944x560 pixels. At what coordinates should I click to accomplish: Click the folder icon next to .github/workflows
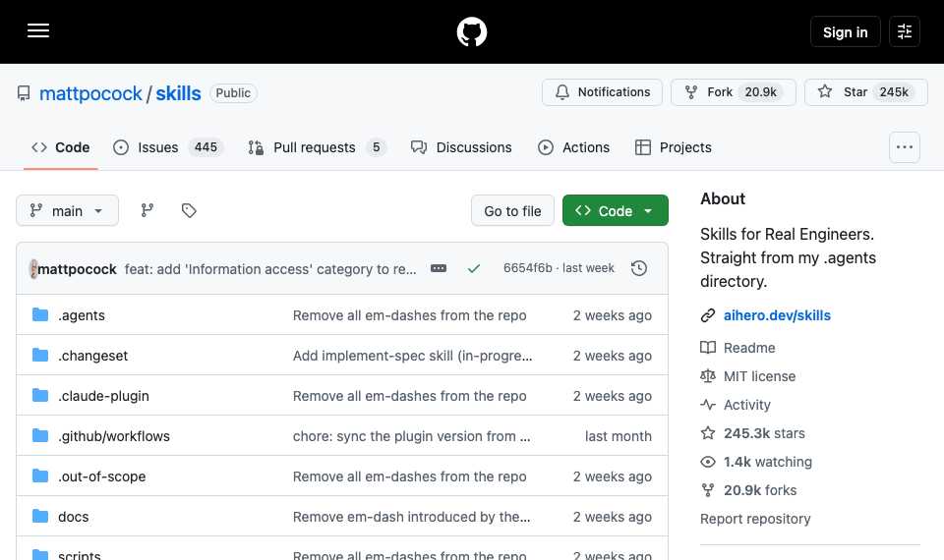coord(40,435)
